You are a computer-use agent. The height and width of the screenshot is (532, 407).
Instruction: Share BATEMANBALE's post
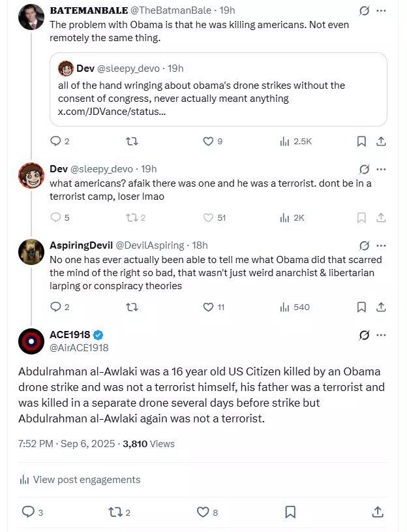coord(382,141)
